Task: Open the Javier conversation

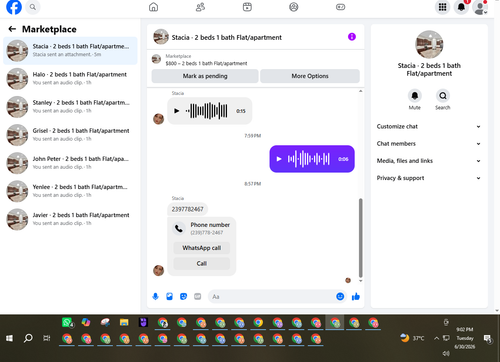Action: click(70, 219)
